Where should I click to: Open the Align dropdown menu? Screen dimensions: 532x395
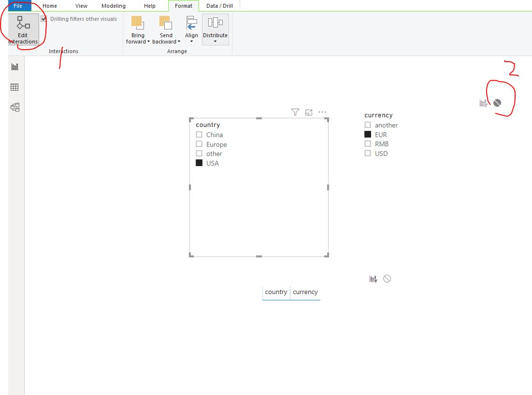point(191,30)
